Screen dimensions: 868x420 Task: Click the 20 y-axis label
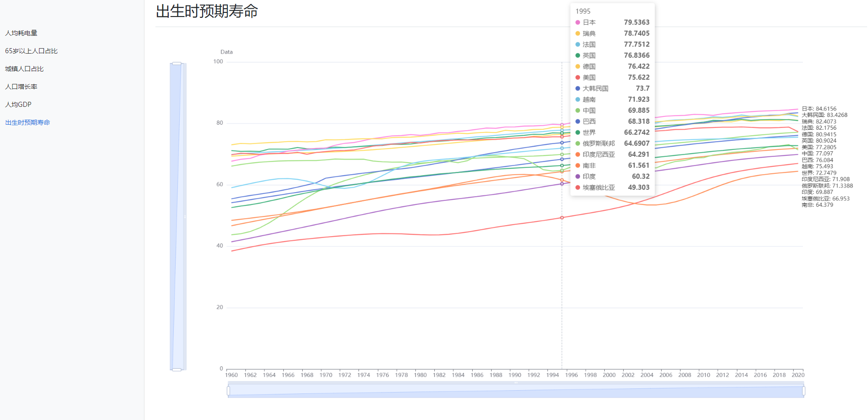tap(220, 307)
